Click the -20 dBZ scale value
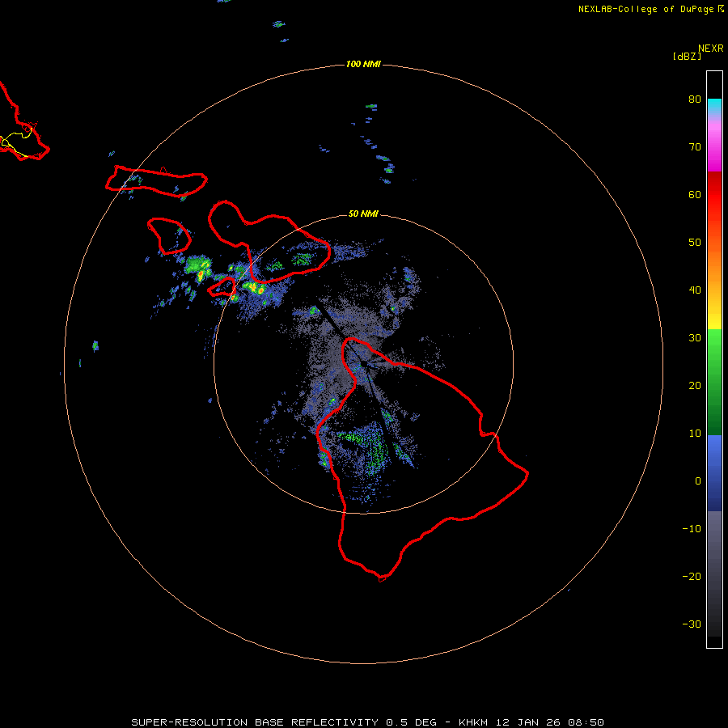The height and width of the screenshot is (728, 728). (692, 577)
